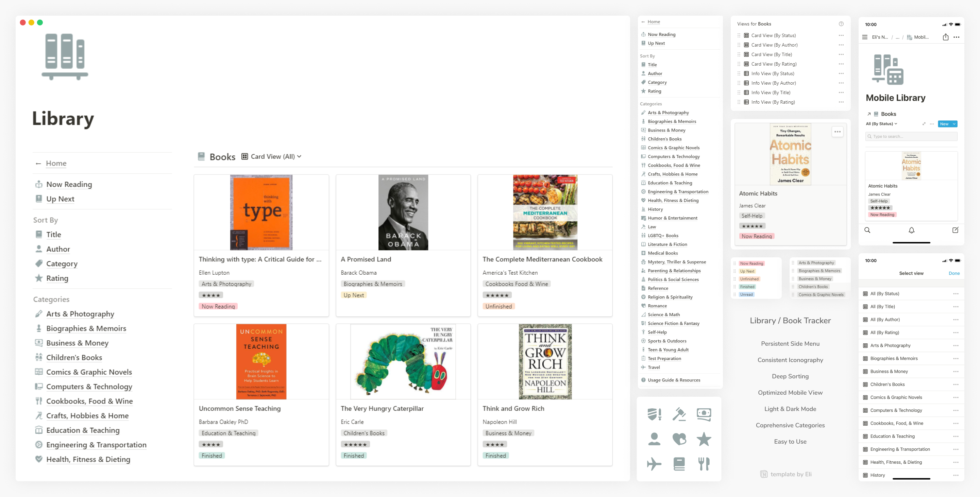The height and width of the screenshot is (497, 980).
Task: Tap the bell notification icon on the phone view
Action: pos(912,230)
